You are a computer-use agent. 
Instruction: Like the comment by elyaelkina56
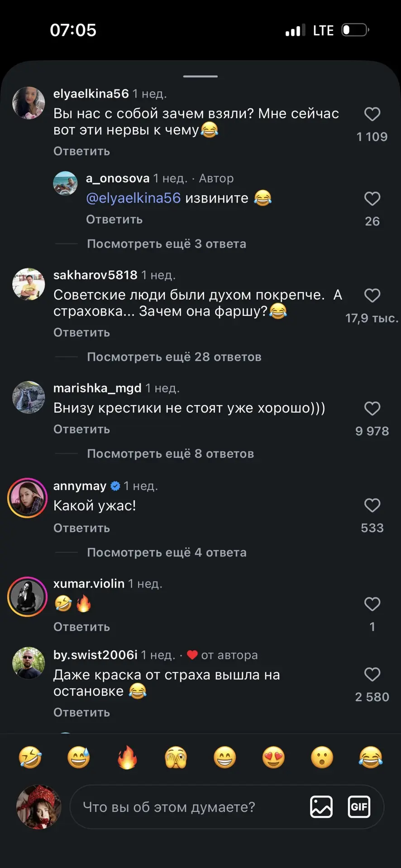(372, 114)
